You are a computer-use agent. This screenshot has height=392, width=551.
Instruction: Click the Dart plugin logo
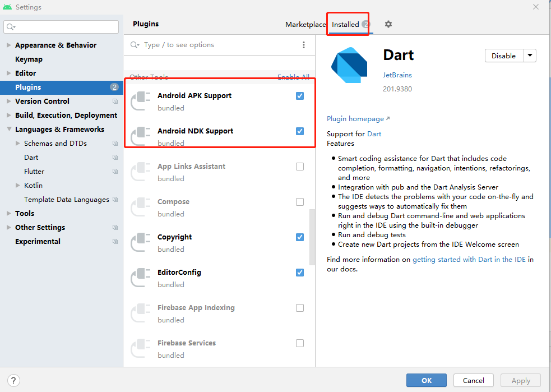pyautogui.click(x=349, y=66)
